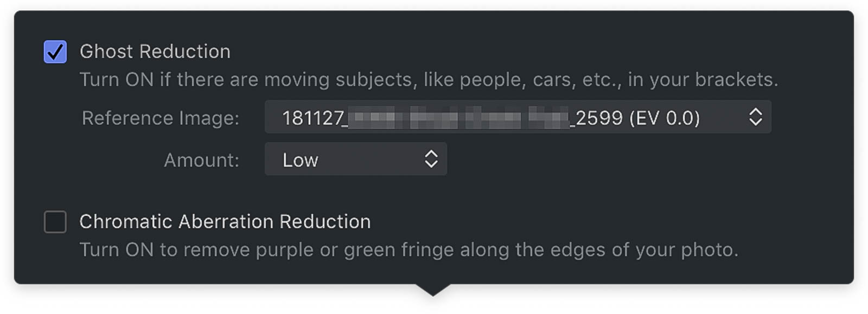
Task: Click the Chromatic Aberration Reduction label
Action: [225, 222]
